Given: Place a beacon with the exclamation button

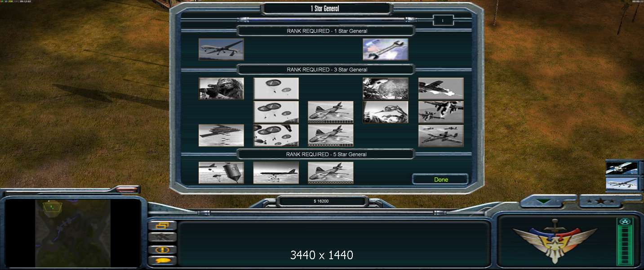Looking at the screenshot, I should click(x=162, y=249).
